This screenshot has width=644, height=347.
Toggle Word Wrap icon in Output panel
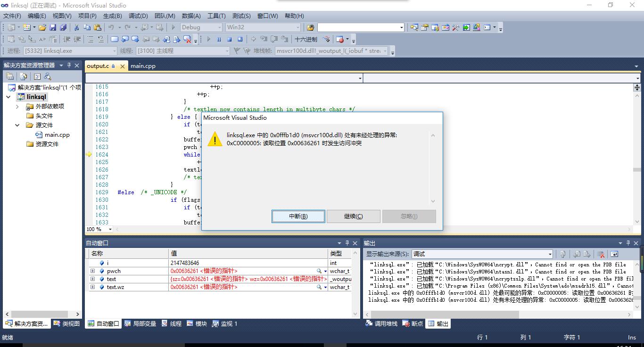(x=614, y=254)
